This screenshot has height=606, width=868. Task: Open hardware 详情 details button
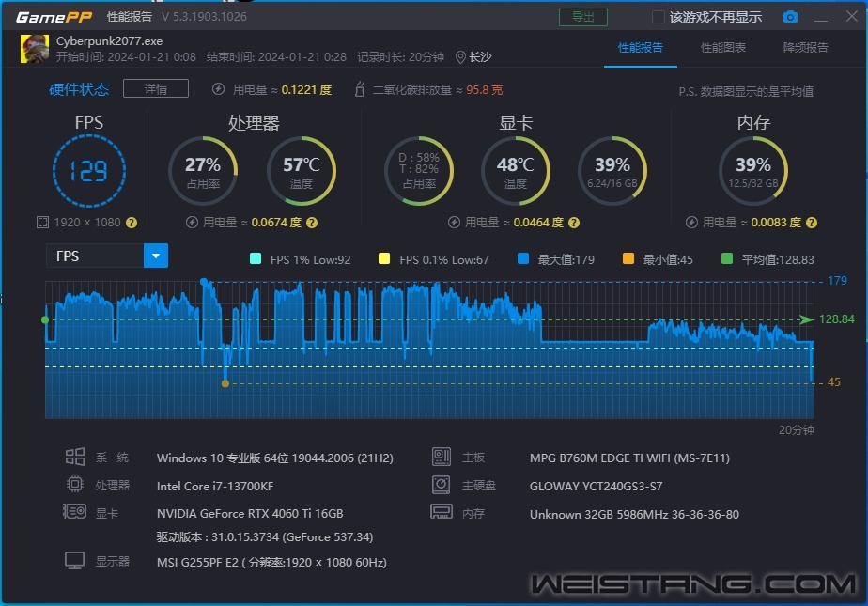coord(156,88)
